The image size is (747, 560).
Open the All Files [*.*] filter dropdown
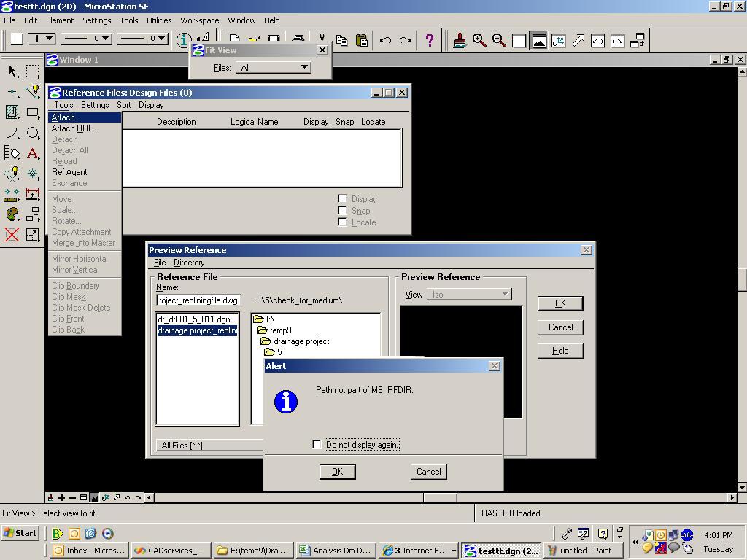pos(209,446)
